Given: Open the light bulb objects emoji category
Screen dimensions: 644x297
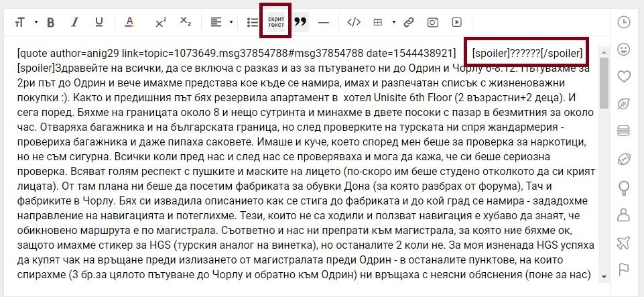Looking at the screenshot, I should pos(624,188).
